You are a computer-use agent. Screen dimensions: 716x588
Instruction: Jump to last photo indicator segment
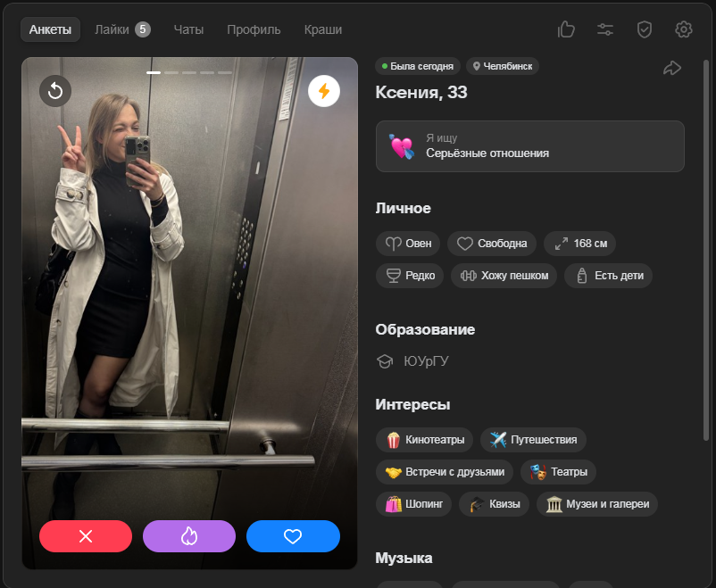pyautogui.click(x=225, y=72)
